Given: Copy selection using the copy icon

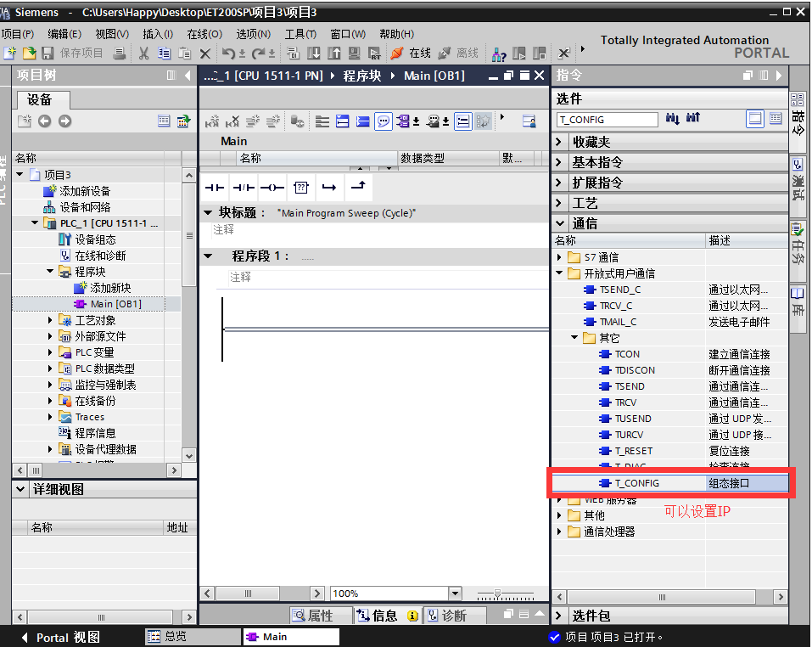Looking at the screenshot, I should (164, 53).
